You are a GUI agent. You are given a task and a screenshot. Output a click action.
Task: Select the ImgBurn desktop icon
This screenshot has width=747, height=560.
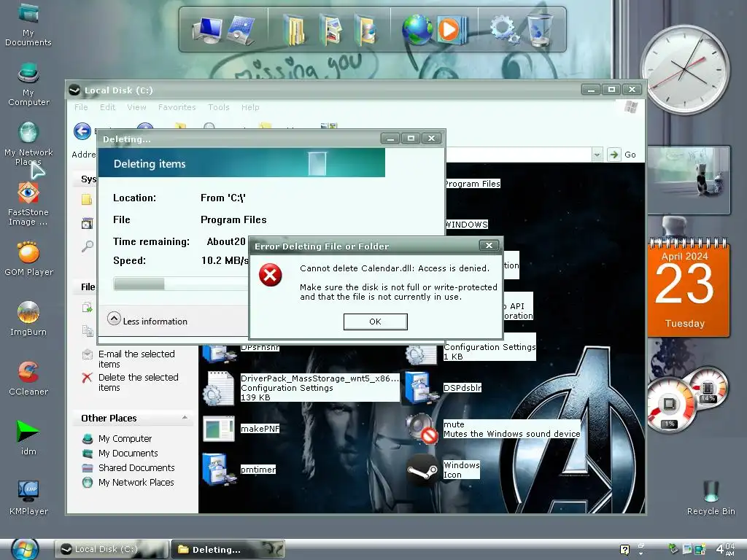[28, 319]
